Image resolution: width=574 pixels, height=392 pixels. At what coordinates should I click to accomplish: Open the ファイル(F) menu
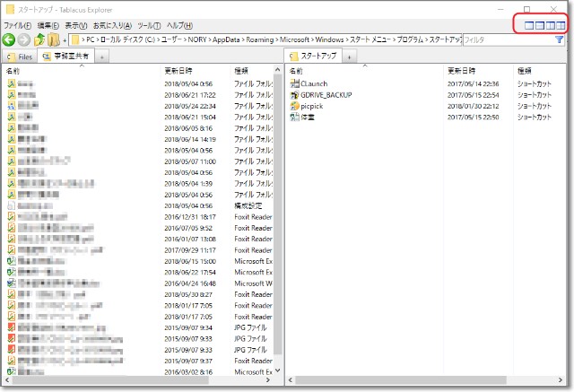(x=18, y=26)
